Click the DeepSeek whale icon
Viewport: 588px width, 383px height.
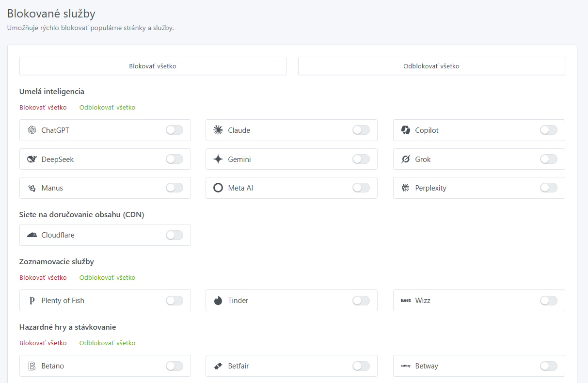[x=32, y=159]
